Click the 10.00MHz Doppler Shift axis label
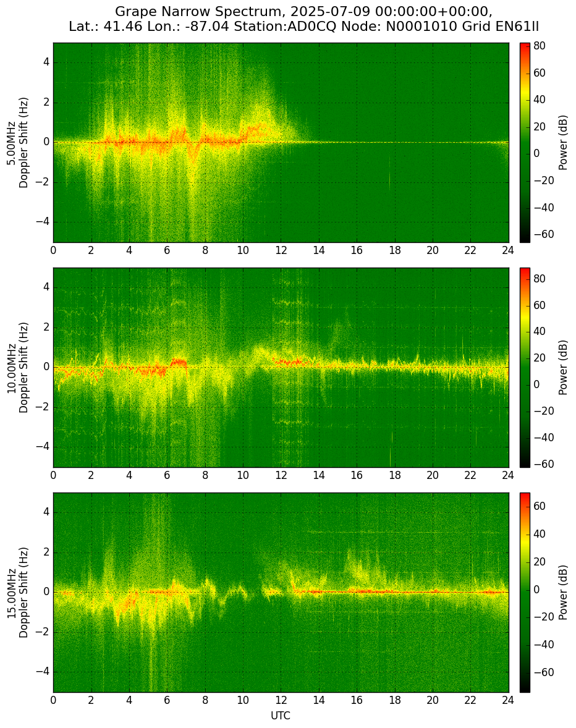Viewport: 576px width, 728px height. tap(18, 367)
